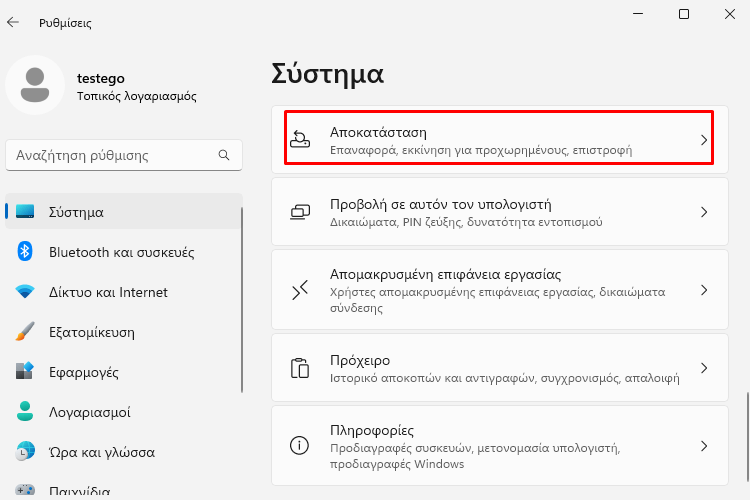Viewport: 750px width, 500px height.
Task: Click the remote desktop arrows icon
Action: [x=300, y=290]
